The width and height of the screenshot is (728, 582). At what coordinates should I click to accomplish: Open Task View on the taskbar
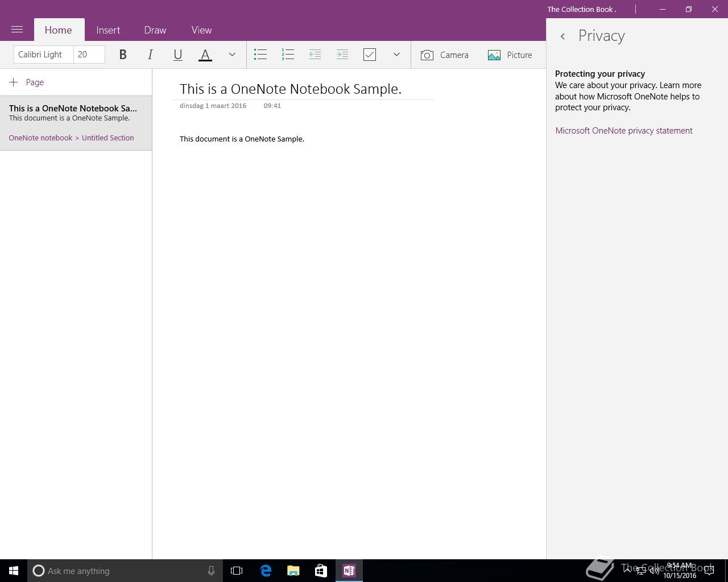(237, 571)
